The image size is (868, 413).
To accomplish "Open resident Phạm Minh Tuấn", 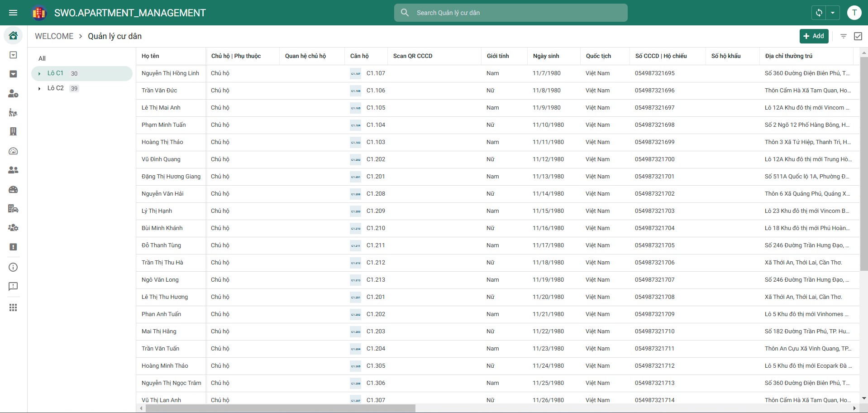I will pyautogui.click(x=163, y=125).
